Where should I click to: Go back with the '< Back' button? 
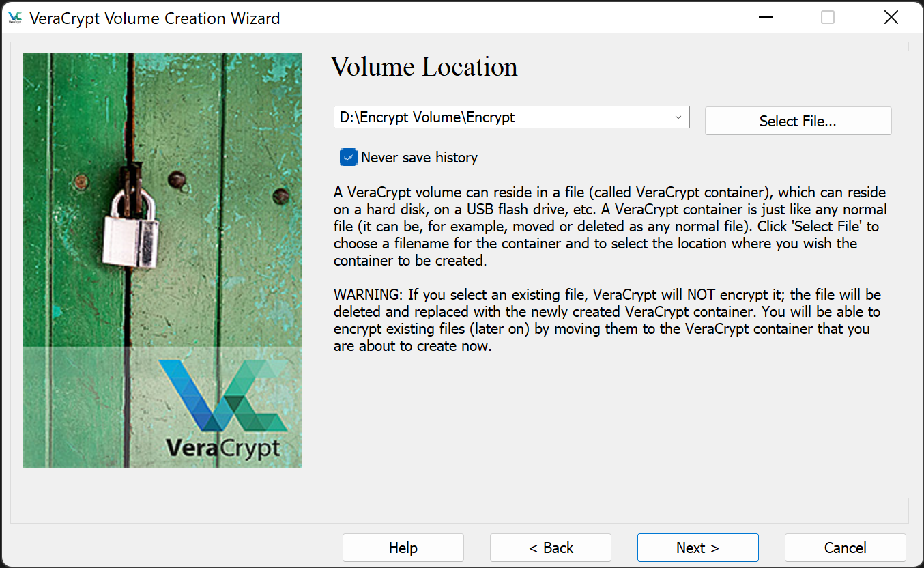(x=550, y=547)
